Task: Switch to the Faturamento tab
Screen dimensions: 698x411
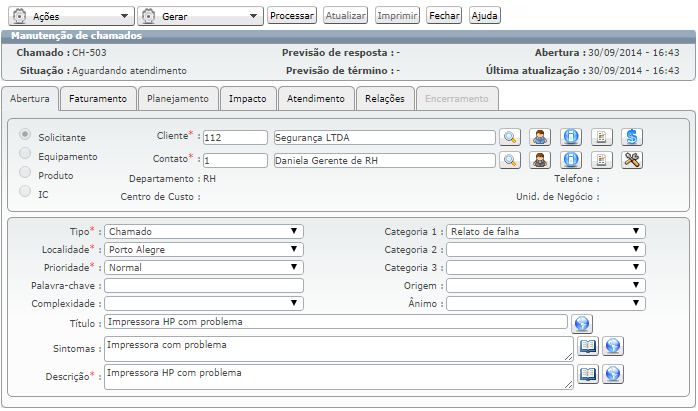Action: point(97,99)
